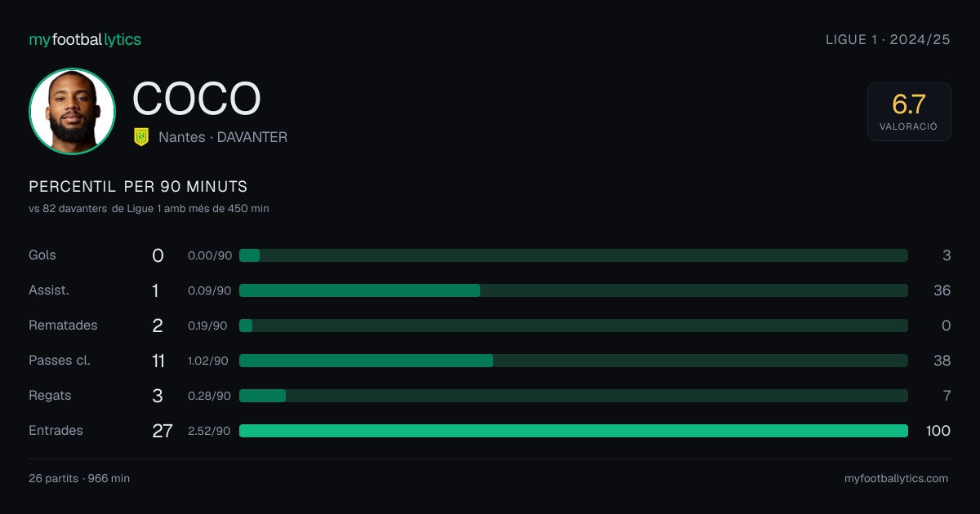Click the Rematades percentile bar
This screenshot has width=980, height=514.
[573, 326]
